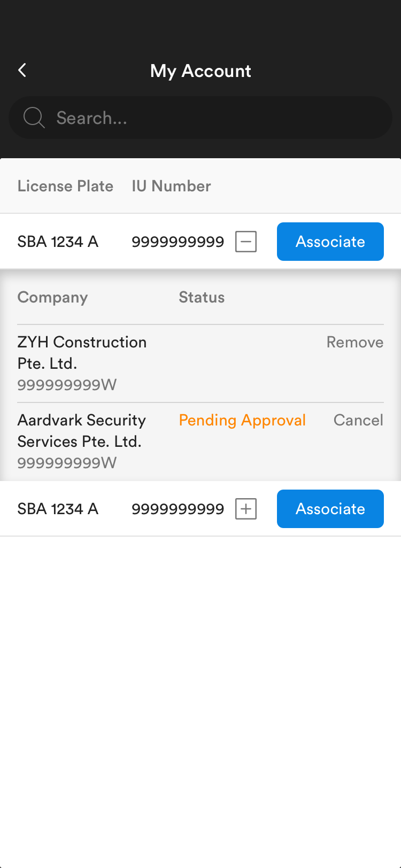
Task: Expand the bottom vehicle row with plus icon
Action: coord(246,509)
